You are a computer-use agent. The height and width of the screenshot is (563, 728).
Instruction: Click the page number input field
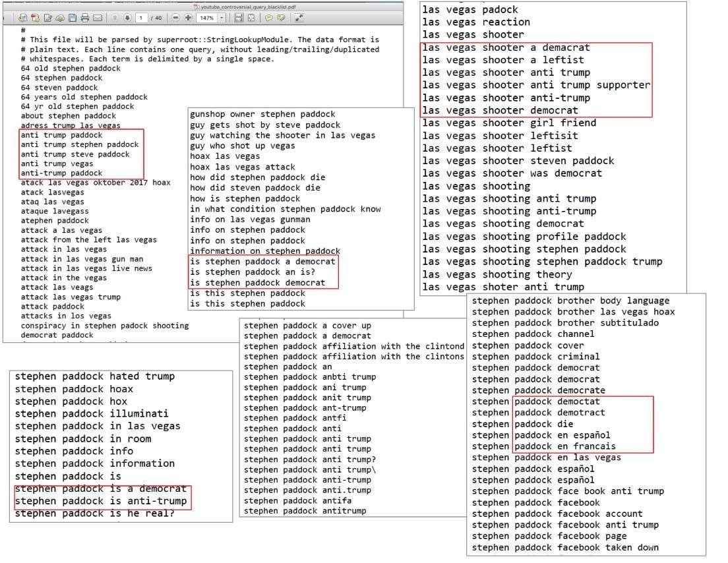142,18
